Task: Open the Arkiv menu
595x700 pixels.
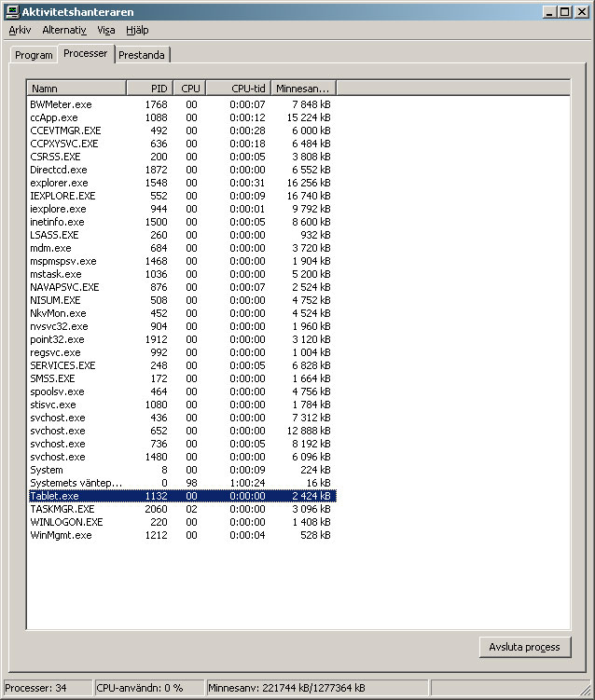Action: point(20,30)
